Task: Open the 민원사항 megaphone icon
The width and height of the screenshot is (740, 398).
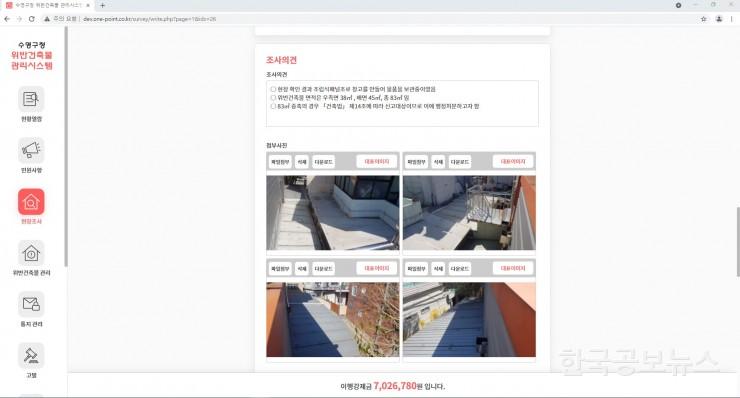Action: (x=31, y=151)
